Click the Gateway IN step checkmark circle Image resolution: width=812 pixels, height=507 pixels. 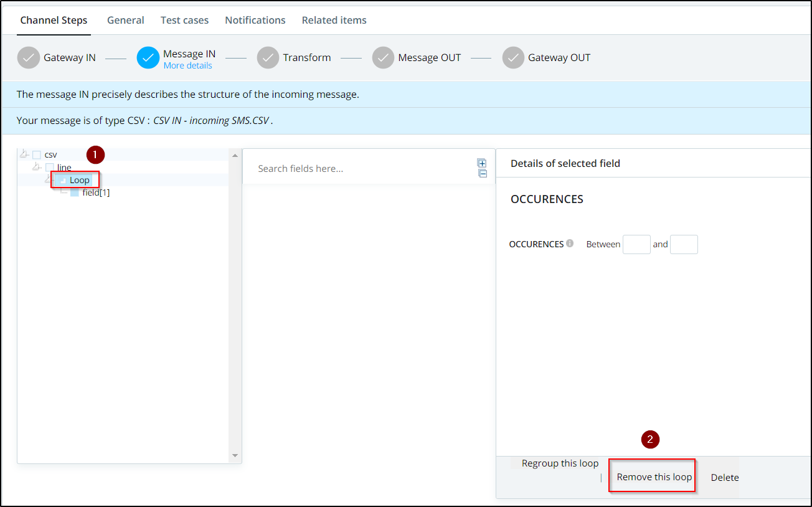[28, 57]
